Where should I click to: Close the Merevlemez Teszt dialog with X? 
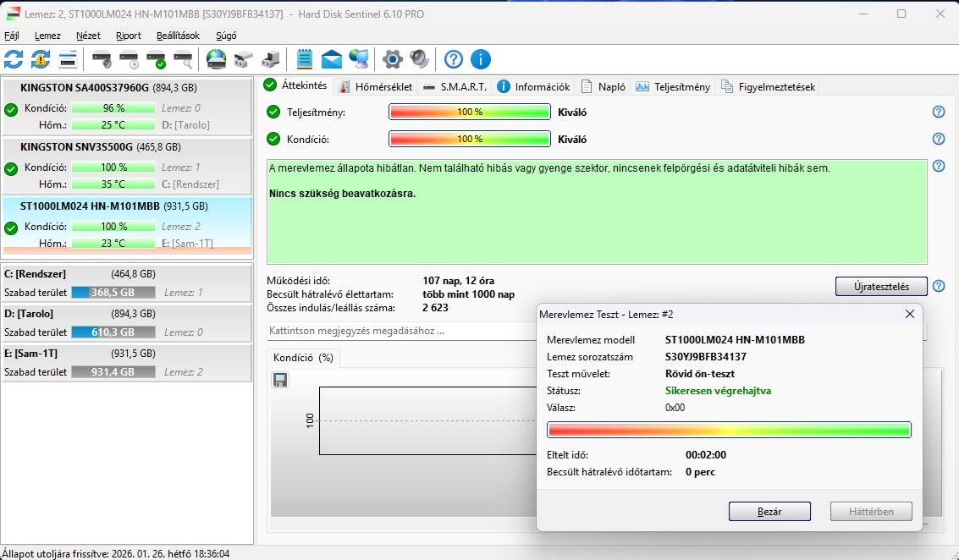(910, 314)
